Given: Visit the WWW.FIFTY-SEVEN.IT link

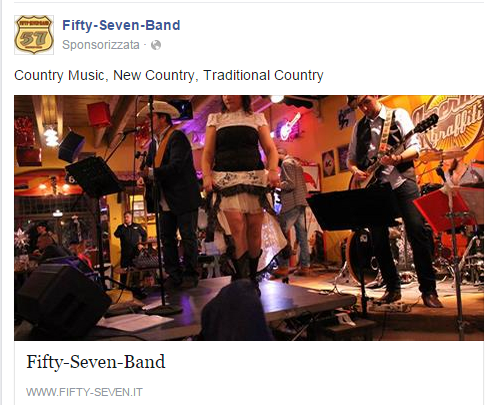Looking at the screenshot, I should 84,392.
